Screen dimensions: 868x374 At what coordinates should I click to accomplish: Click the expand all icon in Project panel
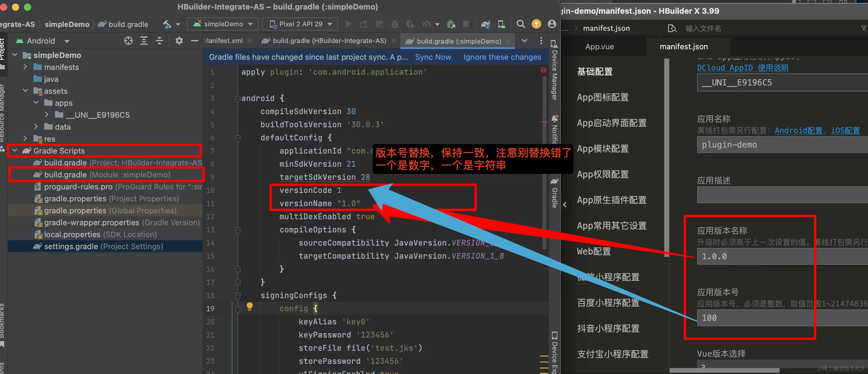click(144, 41)
